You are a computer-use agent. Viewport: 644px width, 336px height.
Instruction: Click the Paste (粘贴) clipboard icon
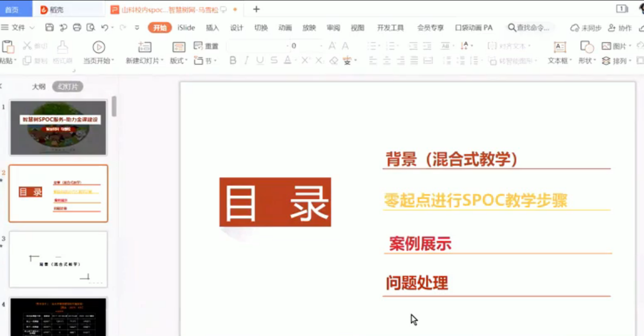[x=8, y=47]
